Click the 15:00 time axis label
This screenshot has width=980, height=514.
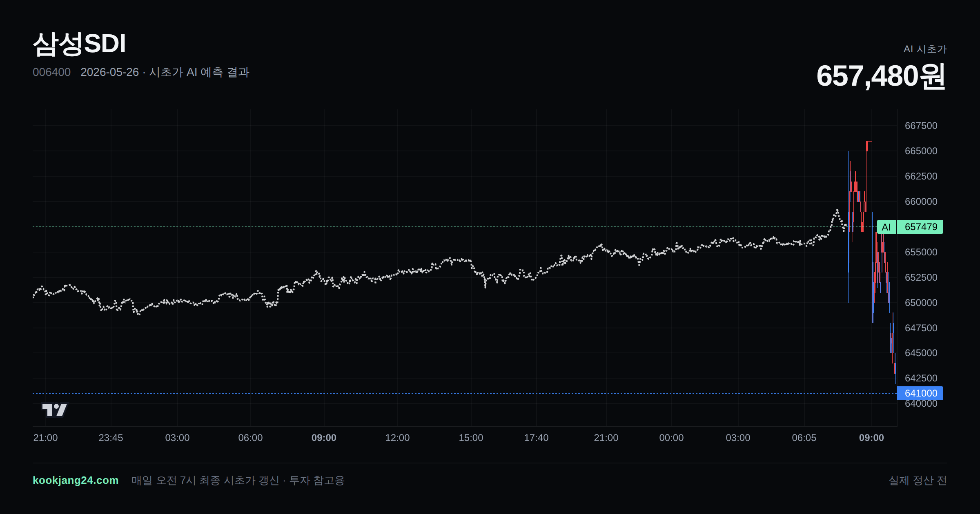[x=471, y=438]
